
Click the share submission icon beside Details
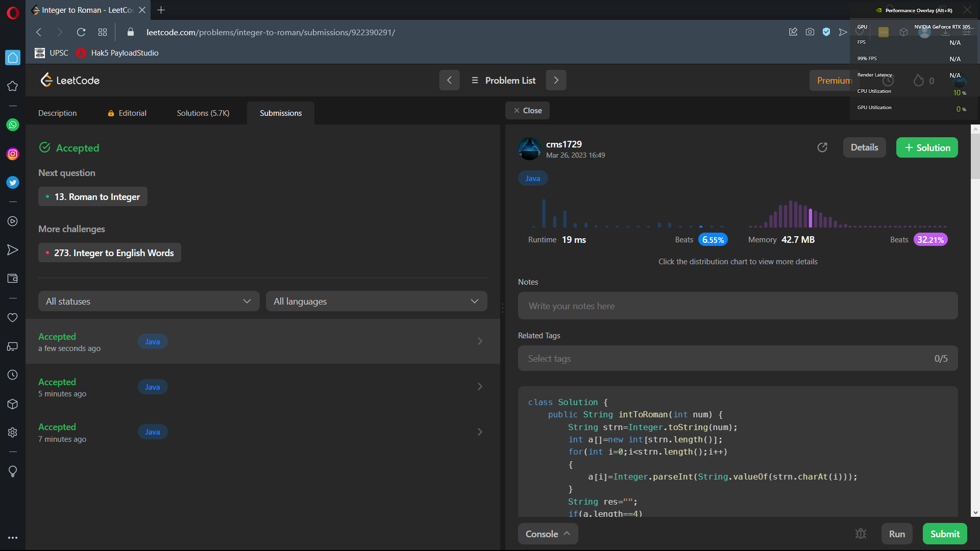822,147
